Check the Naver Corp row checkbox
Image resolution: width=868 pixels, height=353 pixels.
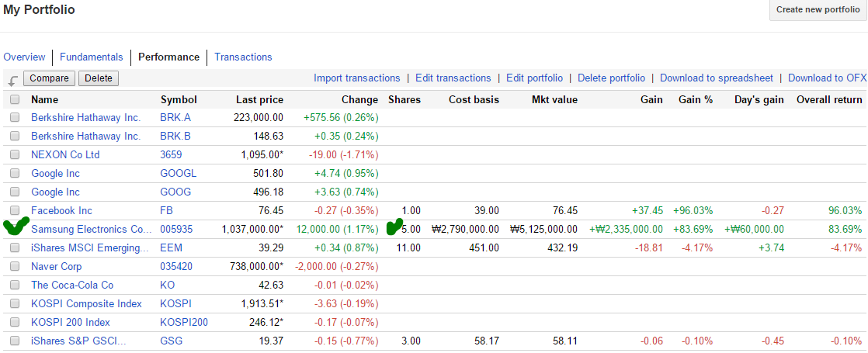coord(15,266)
